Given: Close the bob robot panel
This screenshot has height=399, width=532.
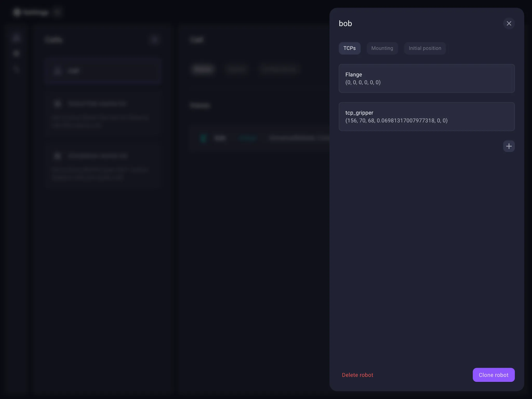Looking at the screenshot, I should click(509, 23).
